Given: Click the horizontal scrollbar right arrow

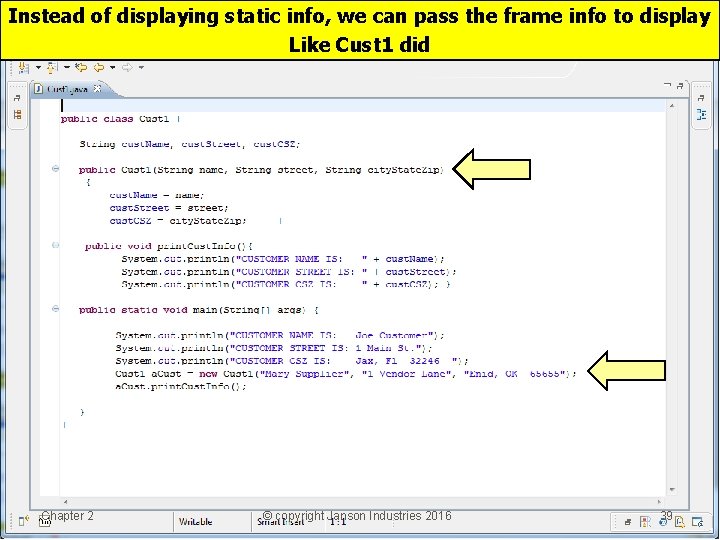Looking at the screenshot, I should 659,502.
